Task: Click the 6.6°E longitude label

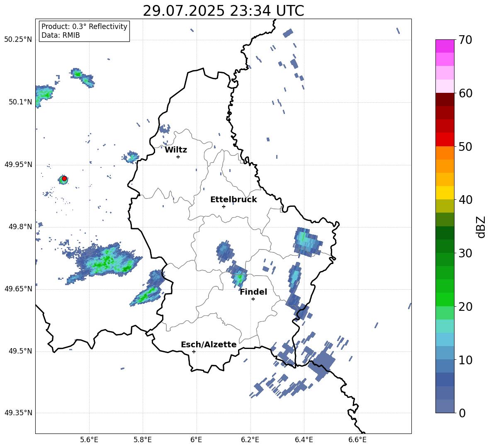Action: (x=357, y=440)
